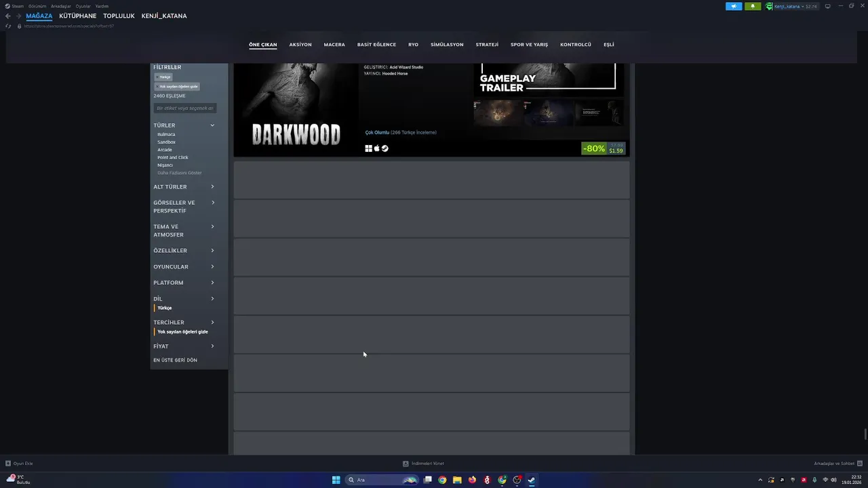
Task: Click the page vertical scrollbar thumb
Action: [x=865, y=434]
